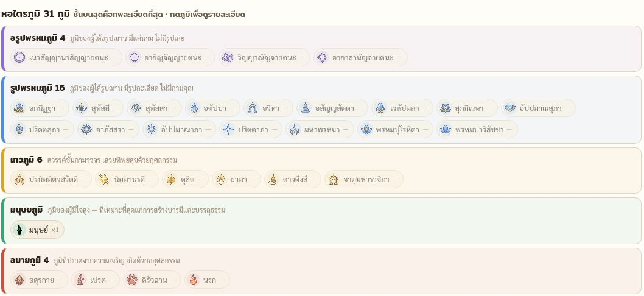This screenshot has height=296, width=644.
Task: Open the พรหมปาริสัชชา realm chip
Action: point(477,130)
